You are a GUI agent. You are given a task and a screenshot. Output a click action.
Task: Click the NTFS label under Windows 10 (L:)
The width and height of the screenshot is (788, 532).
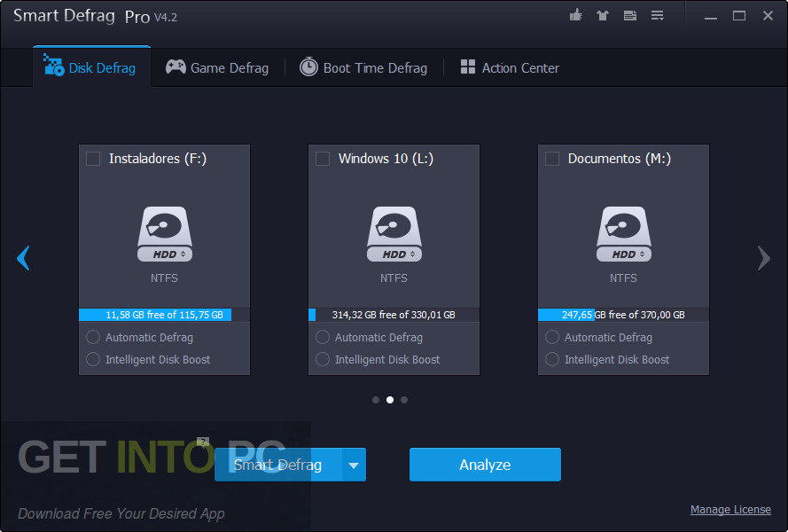(x=394, y=278)
